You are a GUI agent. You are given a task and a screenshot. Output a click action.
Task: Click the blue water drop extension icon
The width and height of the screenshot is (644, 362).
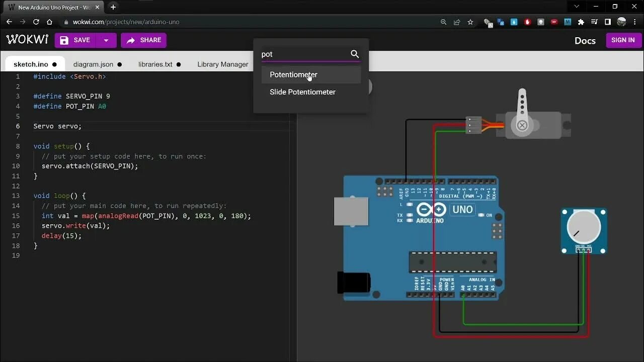(514, 22)
